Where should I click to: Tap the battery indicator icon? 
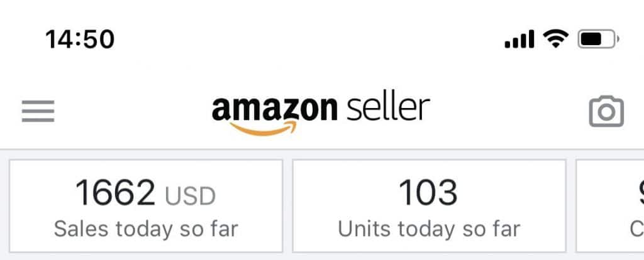[598, 40]
